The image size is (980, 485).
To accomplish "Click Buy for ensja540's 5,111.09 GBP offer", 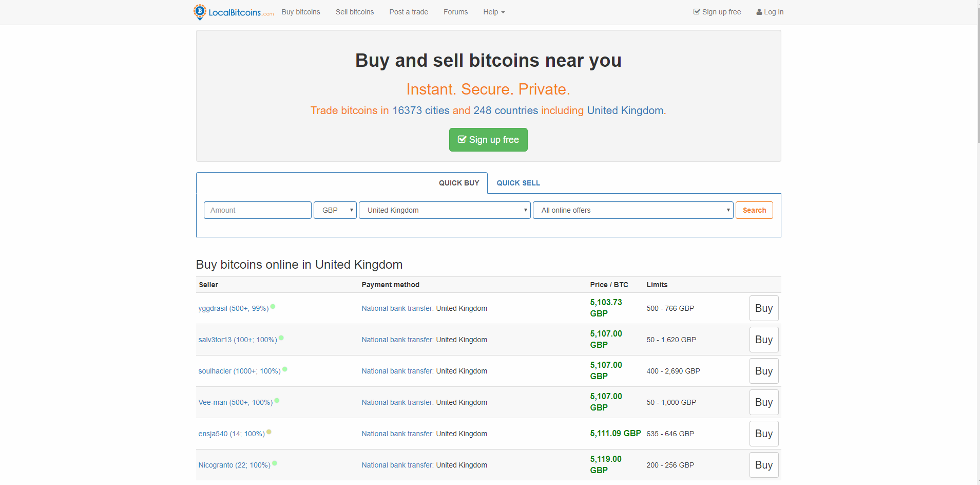I will coord(764,434).
